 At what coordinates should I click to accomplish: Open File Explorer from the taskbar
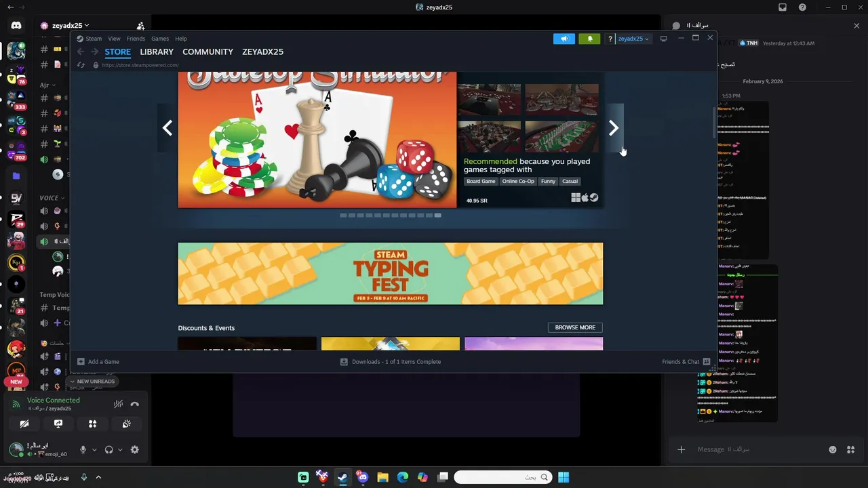tap(382, 477)
